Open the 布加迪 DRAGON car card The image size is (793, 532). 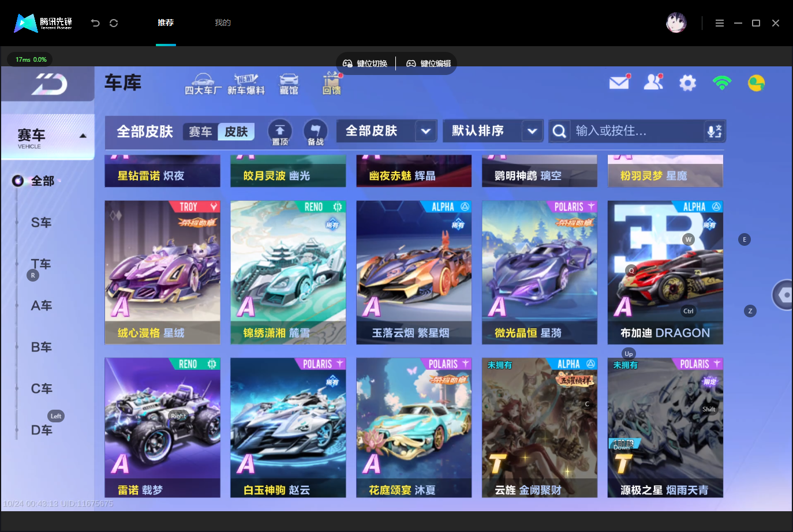tap(665, 272)
